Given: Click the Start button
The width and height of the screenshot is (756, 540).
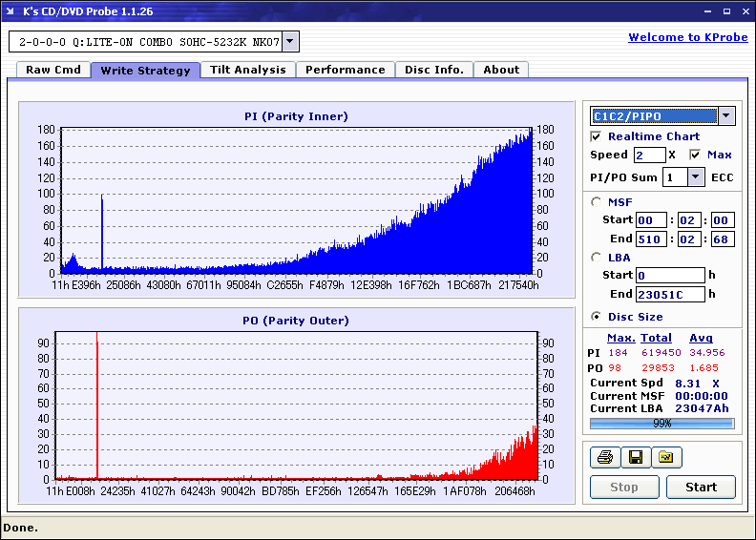Looking at the screenshot, I should 701,487.
